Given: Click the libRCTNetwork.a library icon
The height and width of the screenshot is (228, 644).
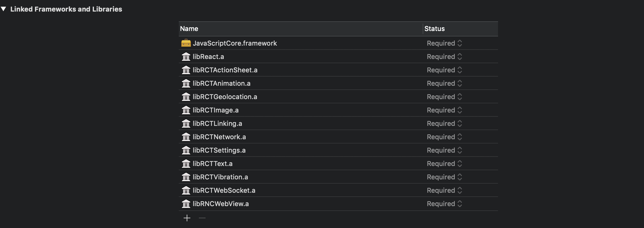Looking at the screenshot, I should pos(186,137).
